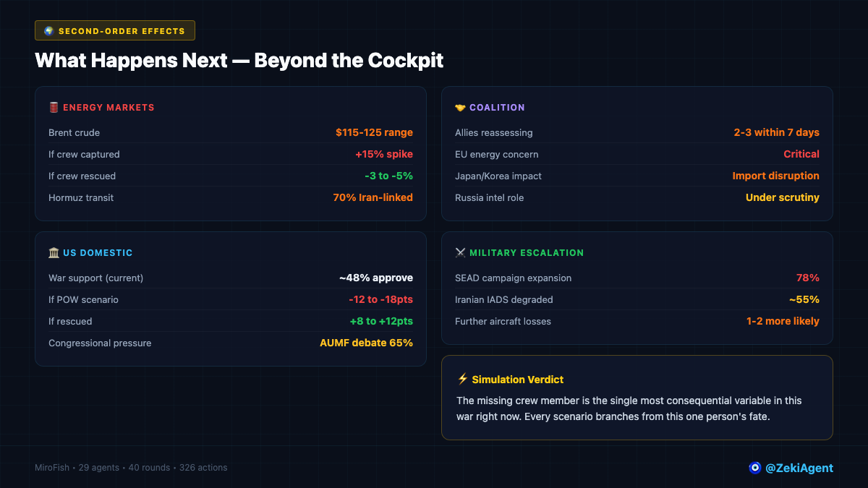Click the Under scrutiny status text
The image size is (868, 488).
click(x=782, y=198)
